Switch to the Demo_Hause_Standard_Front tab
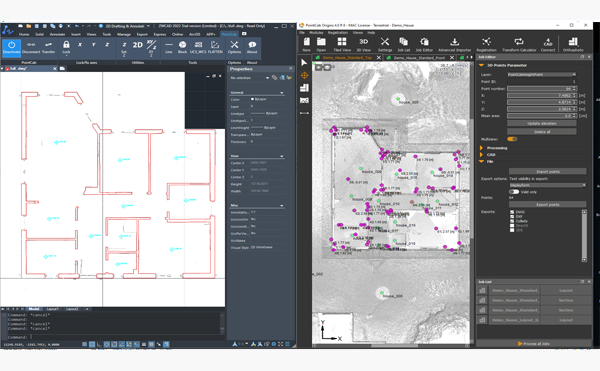Viewport: 600px width, 371px height. [x=419, y=58]
